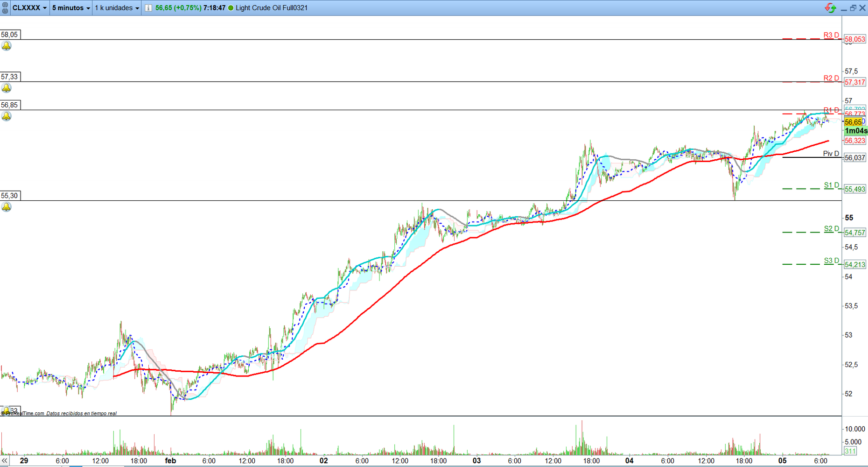
Task: Click the 5.000 volume axis label
Action: [854, 442]
